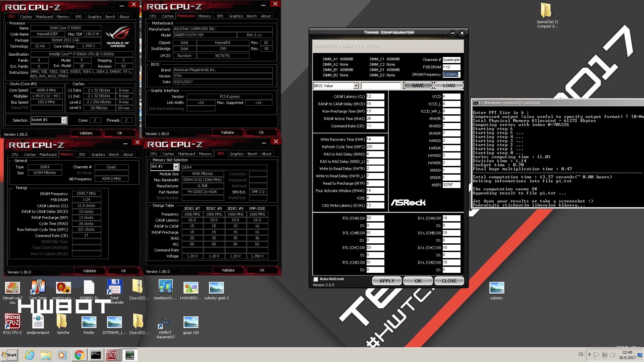The width and height of the screenshot is (644, 362).
Task: Open the submity image on desktop right
Action: tap(497, 290)
